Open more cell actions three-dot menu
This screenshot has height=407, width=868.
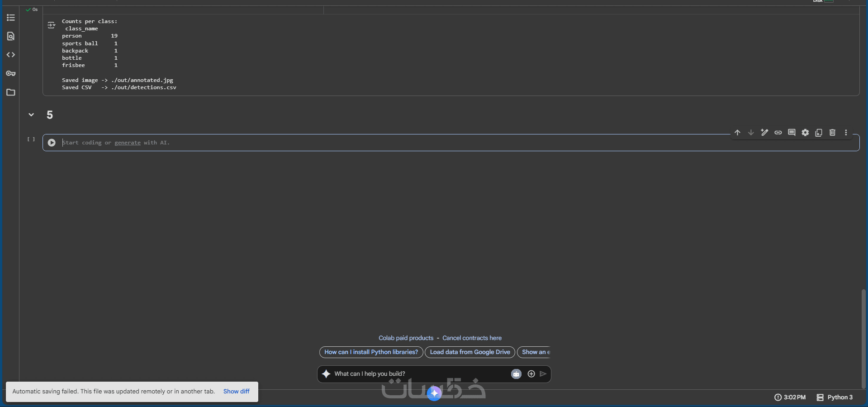[846, 133]
